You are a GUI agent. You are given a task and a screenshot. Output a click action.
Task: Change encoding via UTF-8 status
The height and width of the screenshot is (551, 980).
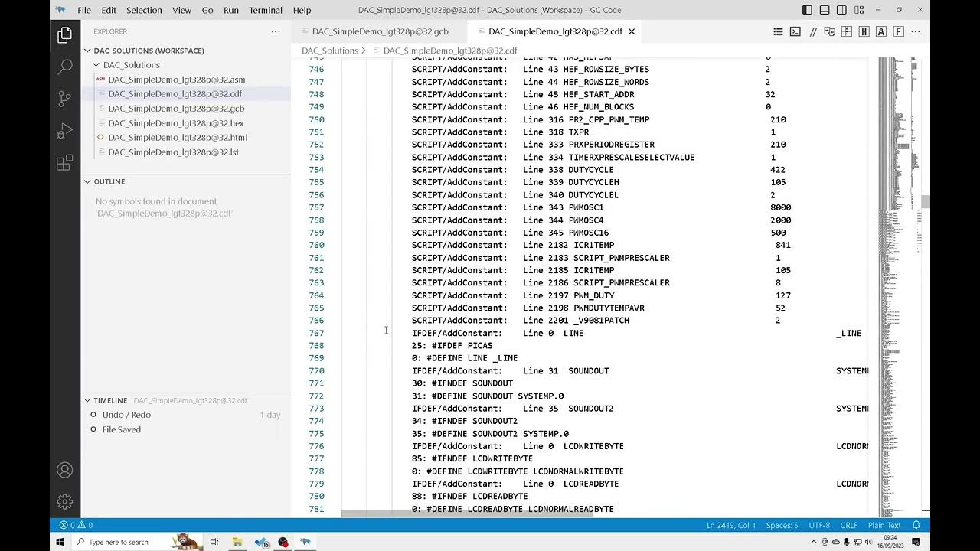click(x=818, y=525)
